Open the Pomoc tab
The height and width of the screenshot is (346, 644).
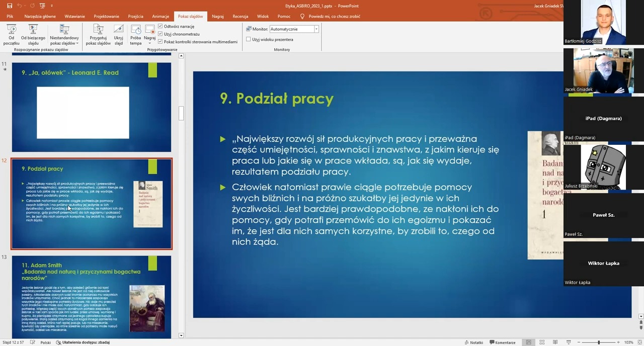point(284,16)
